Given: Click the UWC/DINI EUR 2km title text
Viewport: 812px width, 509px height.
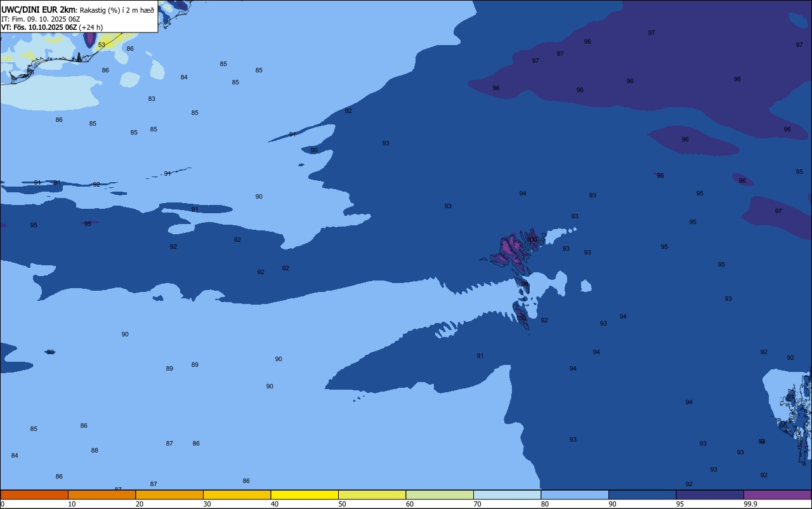Looking at the screenshot, I should [x=39, y=9].
